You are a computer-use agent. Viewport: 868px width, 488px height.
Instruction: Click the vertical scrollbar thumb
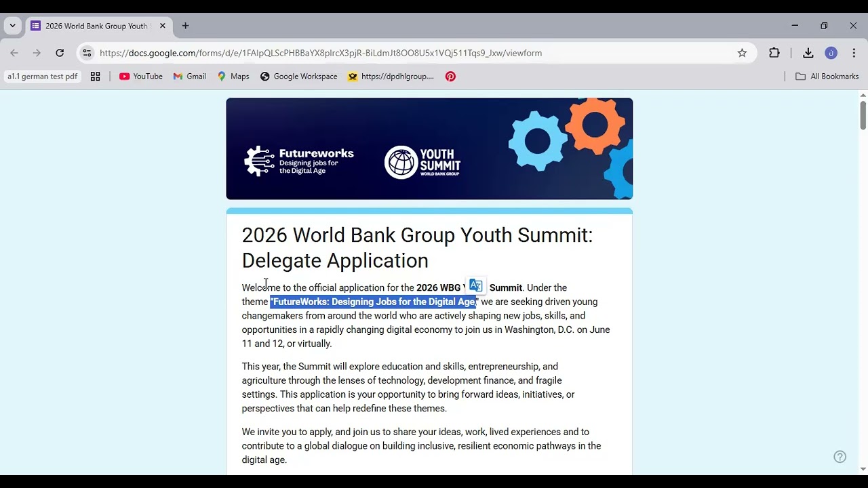coord(863,115)
